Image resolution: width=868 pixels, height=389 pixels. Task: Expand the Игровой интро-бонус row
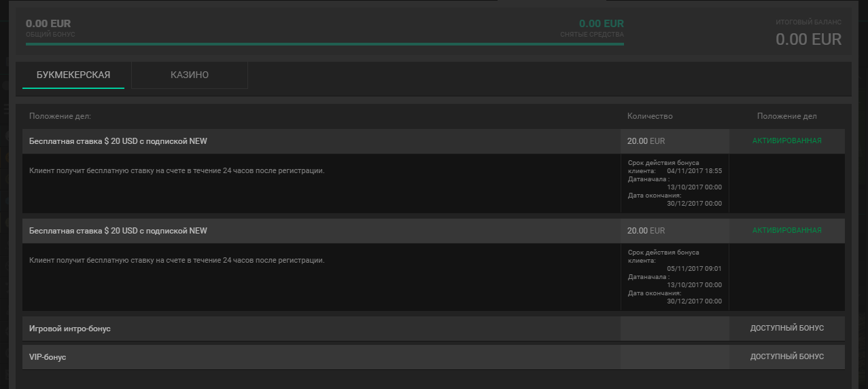click(x=434, y=329)
